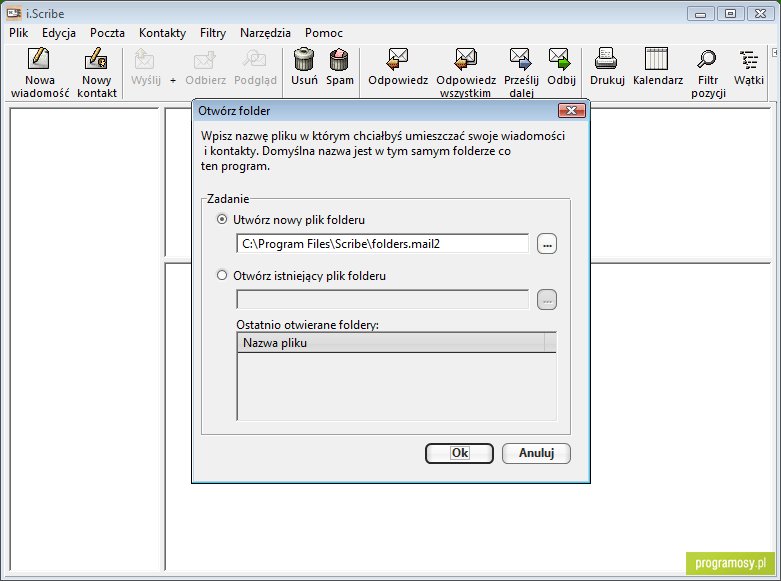Viewport: 781px width, 581px height.
Task: Click the Spam bin icon
Action: [x=339, y=59]
